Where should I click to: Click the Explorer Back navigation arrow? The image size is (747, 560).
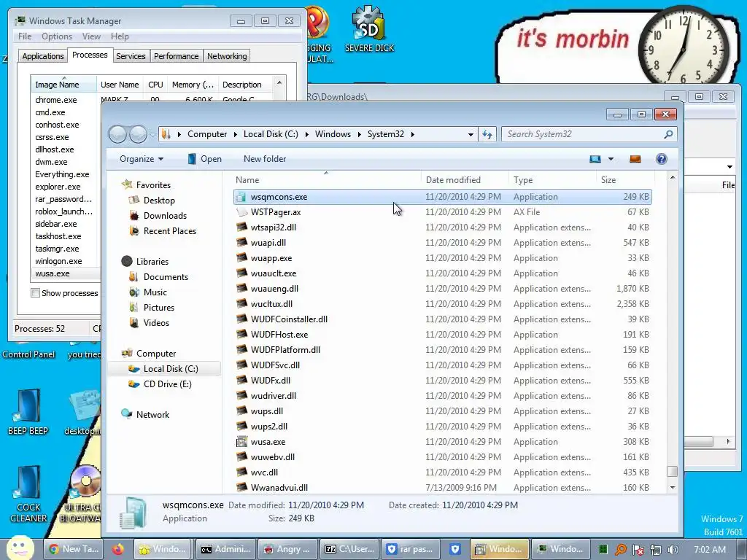click(117, 134)
